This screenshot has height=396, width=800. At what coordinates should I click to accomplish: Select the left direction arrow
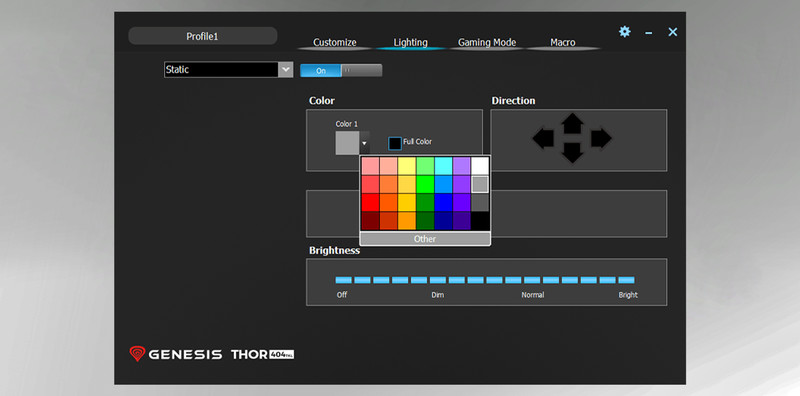click(543, 138)
